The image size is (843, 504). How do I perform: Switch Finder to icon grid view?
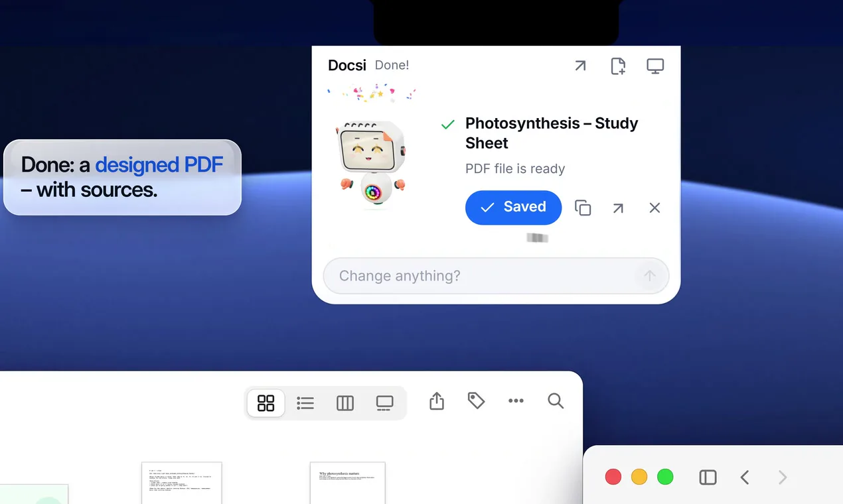pyautogui.click(x=266, y=403)
